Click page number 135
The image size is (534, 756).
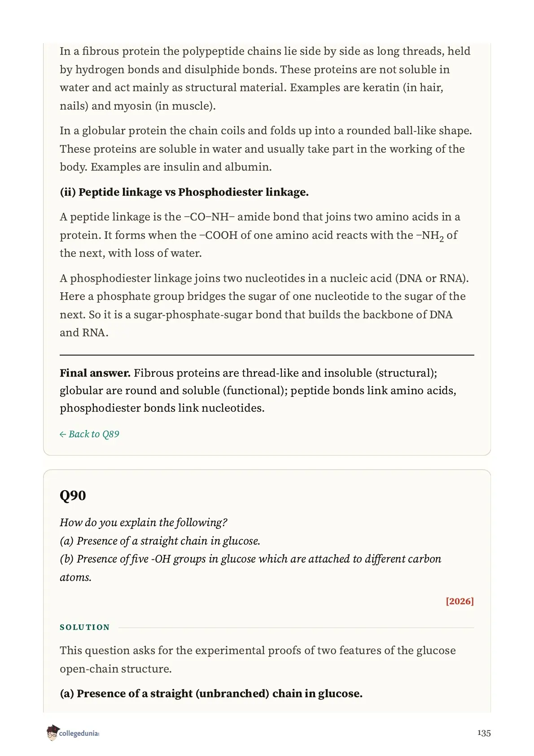point(484,733)
